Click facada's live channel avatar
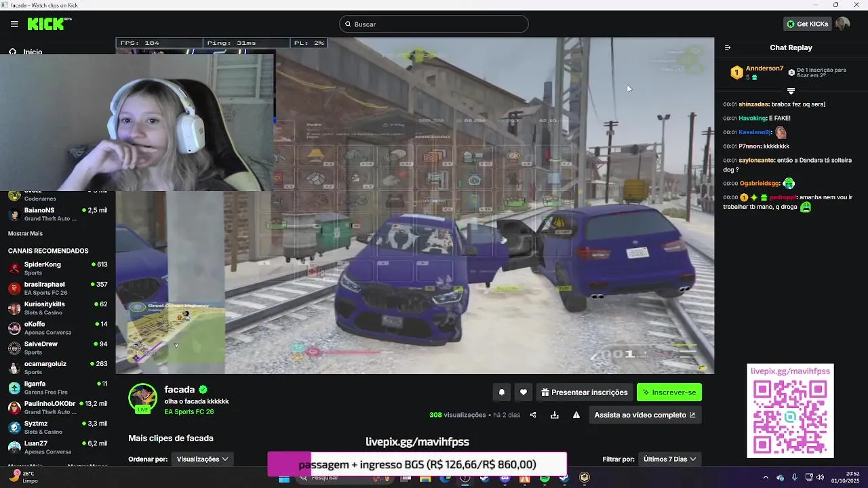868x488 pixels. point(142,398)
